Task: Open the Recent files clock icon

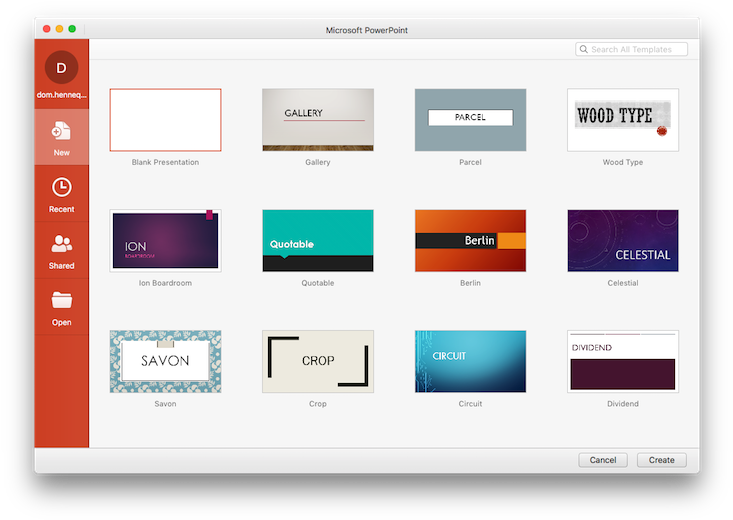Action: click(x=61, y=187)
